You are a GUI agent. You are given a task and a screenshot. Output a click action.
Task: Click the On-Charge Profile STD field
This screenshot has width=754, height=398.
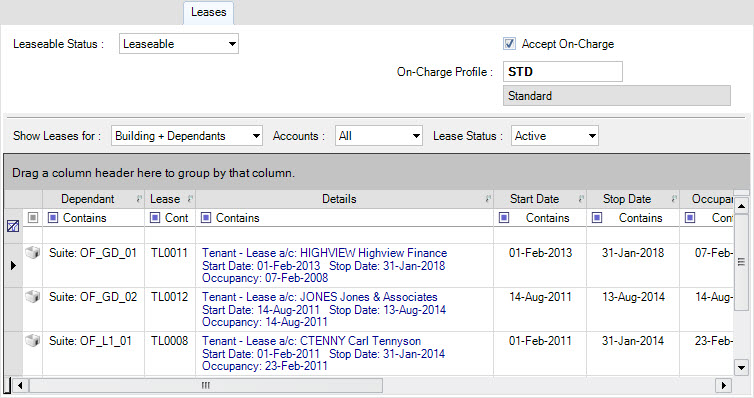click(563, 72)
